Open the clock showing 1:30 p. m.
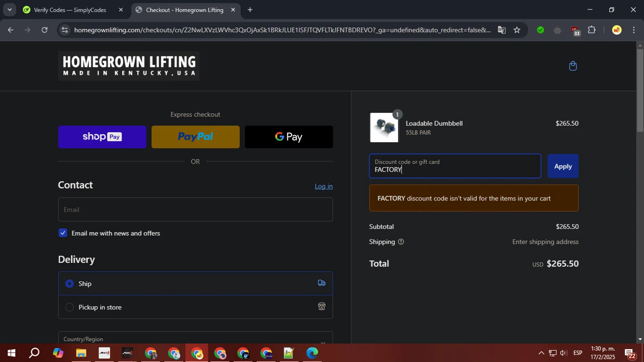The height and width of the screenshot is (362, 644). click(603, 353)
